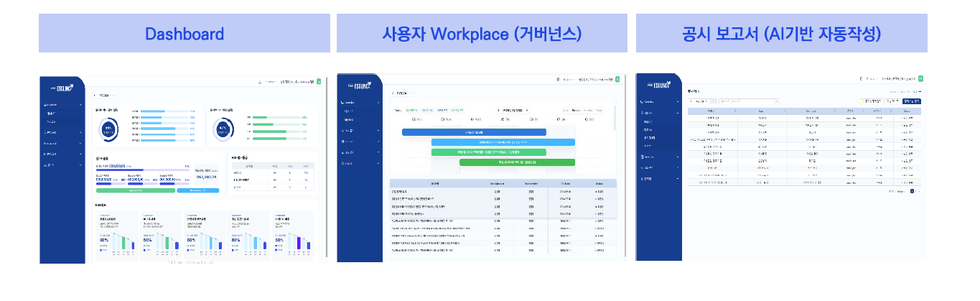
Task: Click the green user avatar on Dashboard screen
Action: (x=319, y=82)
